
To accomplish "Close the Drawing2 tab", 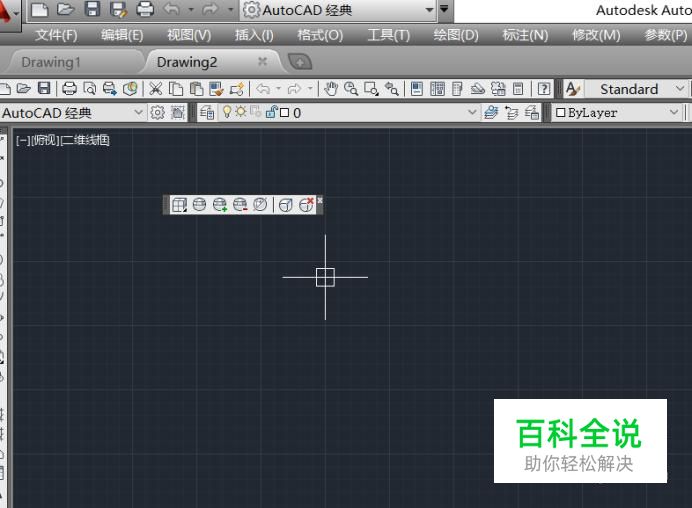I will pyautogui.click(x=263, y=61).
